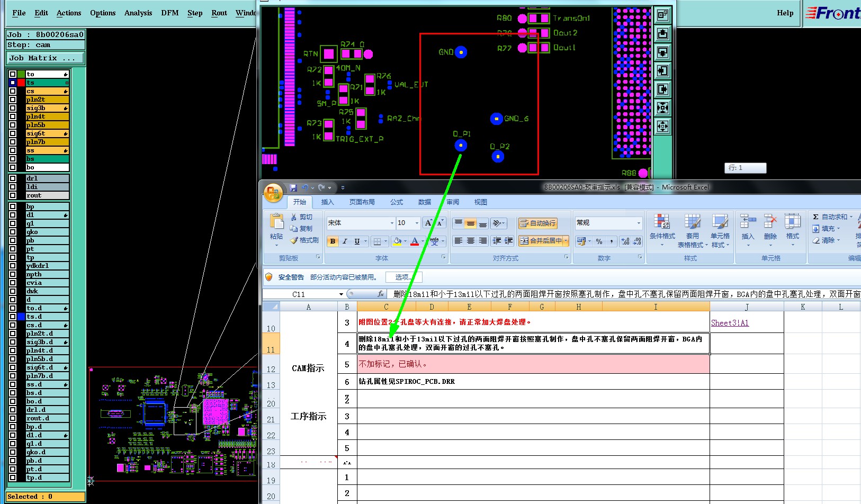Toggle the checkbox for layer to
The width and height of the screenshot is (861, 504).
[x=13, y=74]
